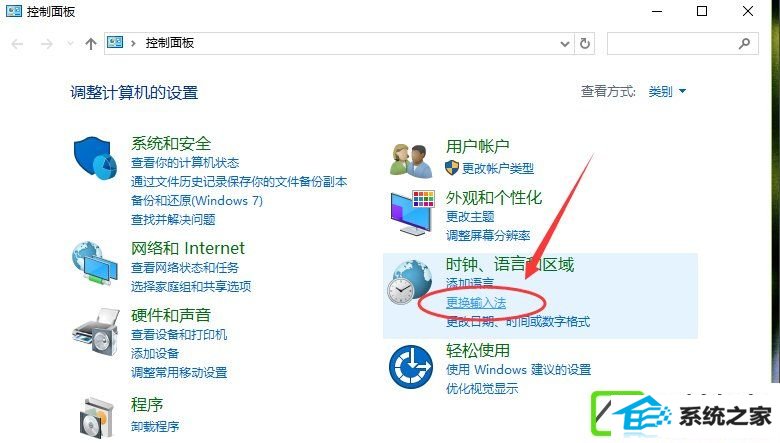Image resolution: width=780 pixels, height=443 pixels.
Task: Click the 控制面板 breadcrumb in address bar
Action: click(x=170, y=43)
